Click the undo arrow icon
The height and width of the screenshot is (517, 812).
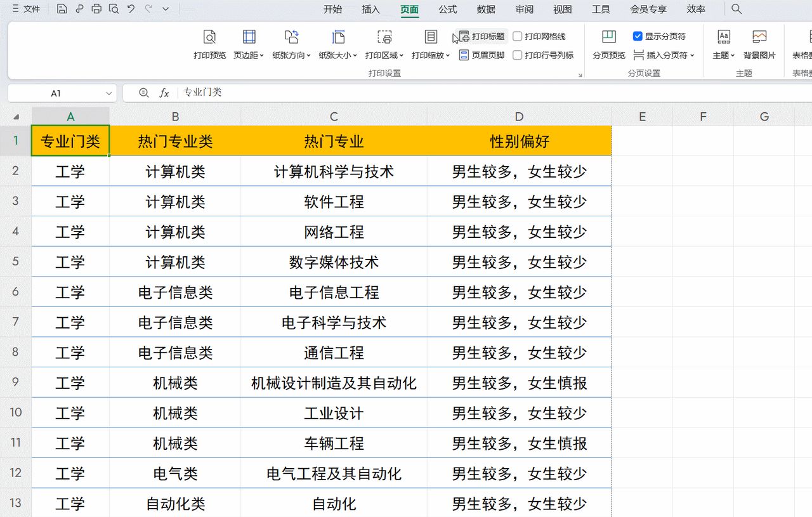[131, 9]
